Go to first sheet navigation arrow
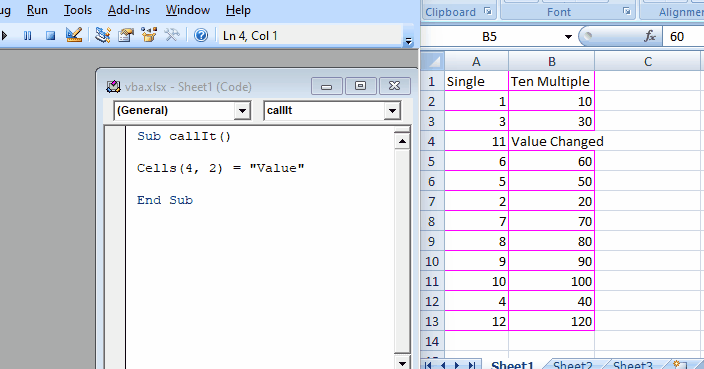This screenshot has height=369, width=704. 429,365
